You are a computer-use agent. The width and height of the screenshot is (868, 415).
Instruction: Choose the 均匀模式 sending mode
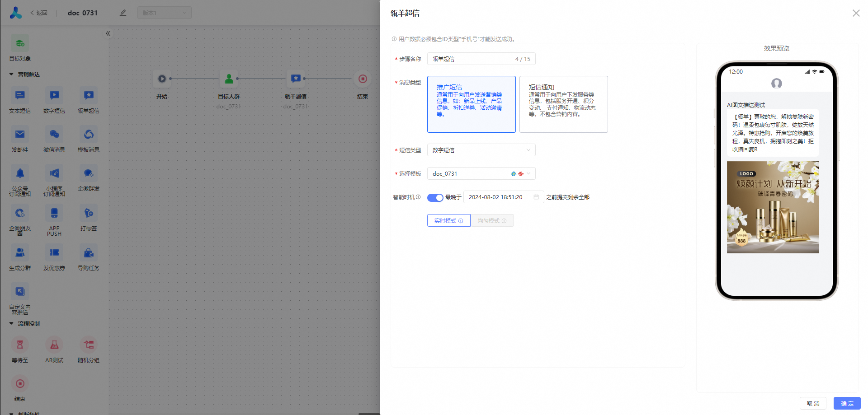point(492,220)
